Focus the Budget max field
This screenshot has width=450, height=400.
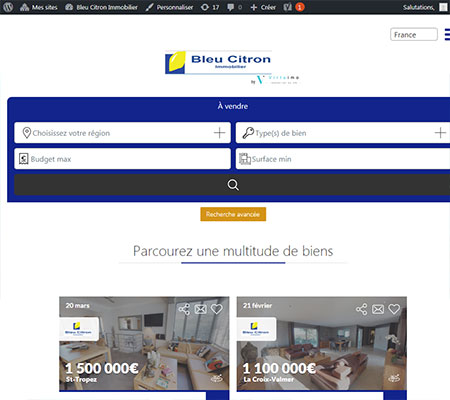click(122, 159)
